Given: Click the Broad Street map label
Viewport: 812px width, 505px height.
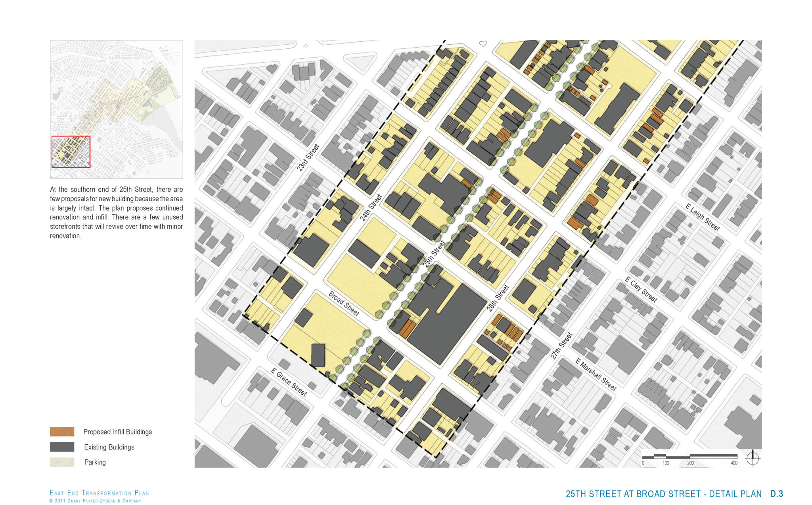Looking at the screenshot, I should pyautogui.click(x=344, y=304).
